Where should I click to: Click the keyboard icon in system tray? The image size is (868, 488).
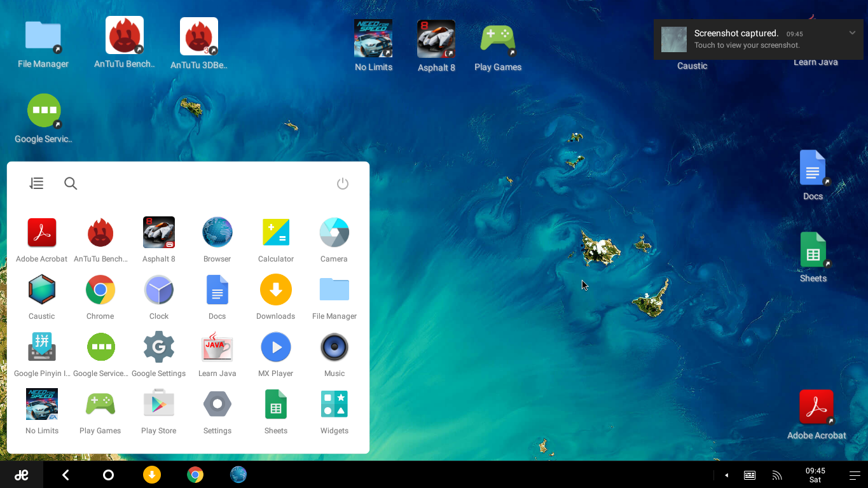(750, 475)
